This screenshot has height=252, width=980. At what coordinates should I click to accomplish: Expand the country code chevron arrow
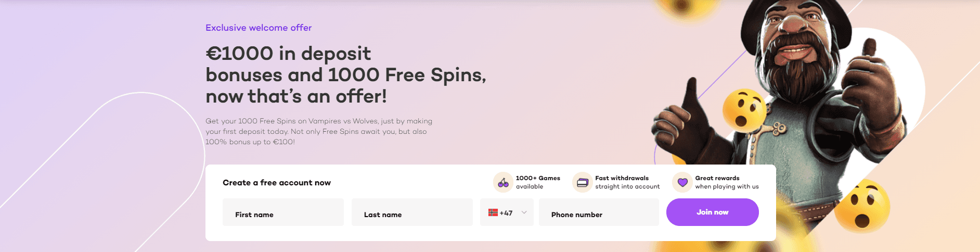524,212
